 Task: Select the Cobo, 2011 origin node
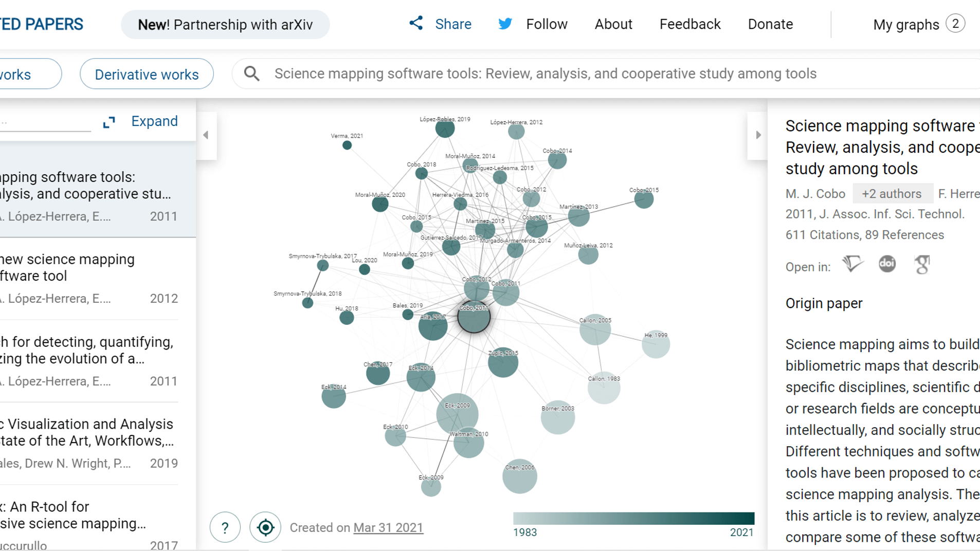point(474,317)
